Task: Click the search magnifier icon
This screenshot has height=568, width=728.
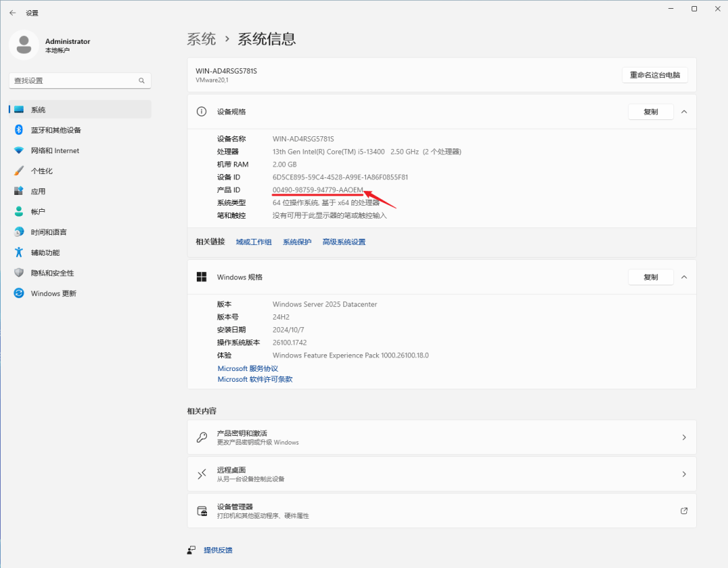Action: coord(142,80)
